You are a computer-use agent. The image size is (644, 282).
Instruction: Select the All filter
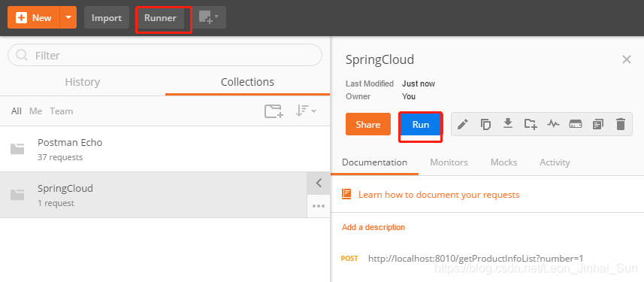[x=17, y=111]
